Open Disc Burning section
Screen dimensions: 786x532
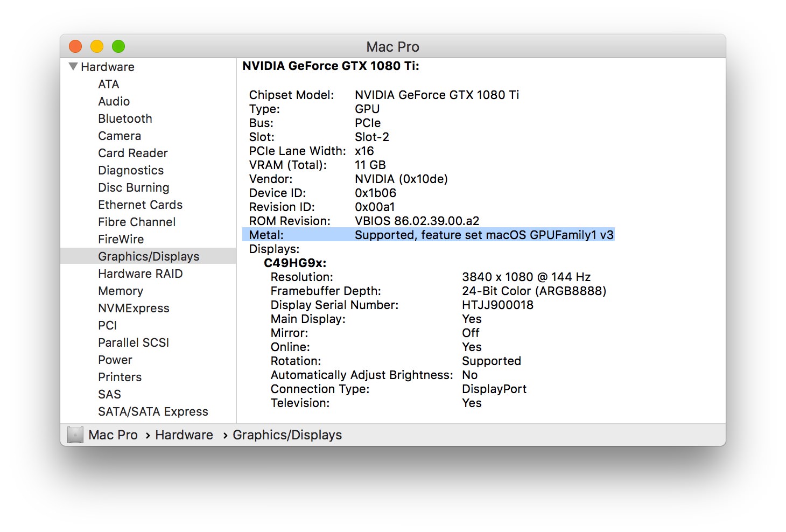[134, 187]
